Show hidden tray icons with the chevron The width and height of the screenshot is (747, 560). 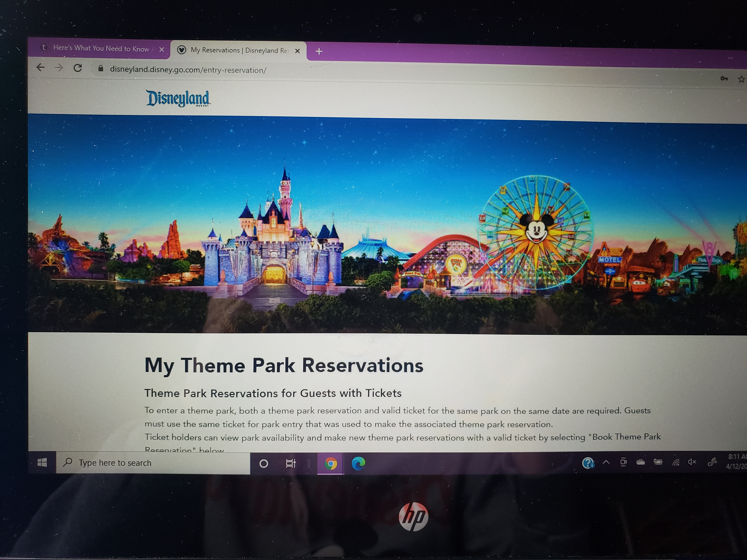[606, 462]
